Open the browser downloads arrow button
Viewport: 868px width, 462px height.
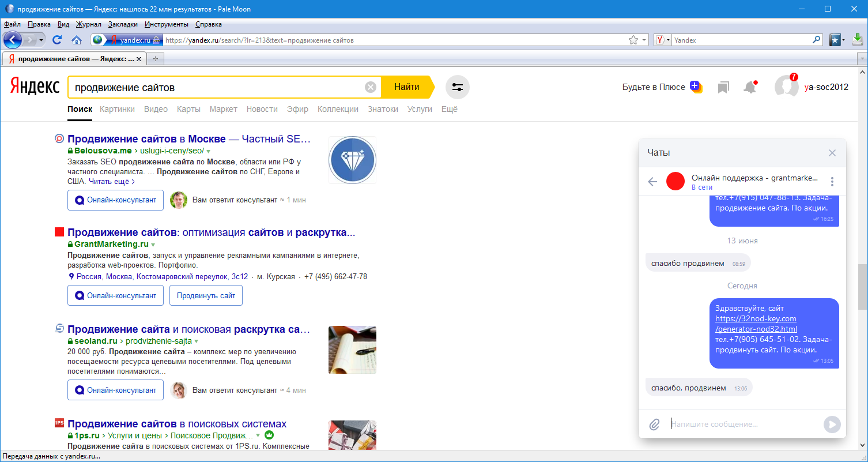click(x=858, y=40)
